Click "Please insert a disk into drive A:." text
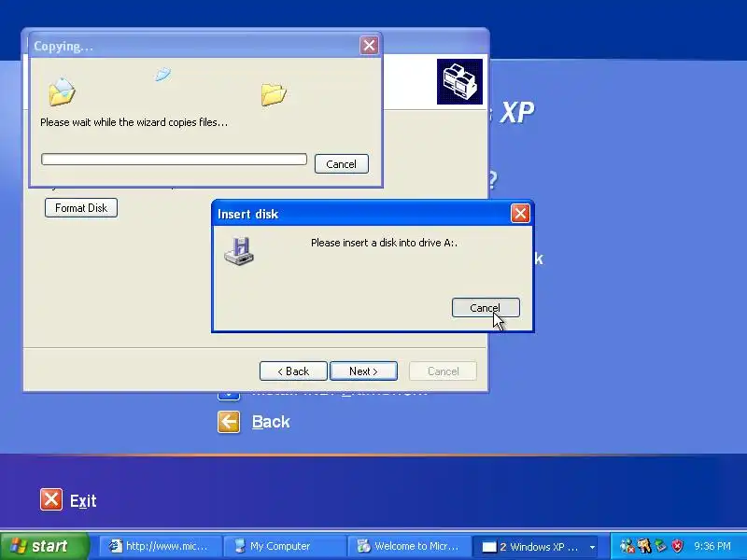 [384, 243]
